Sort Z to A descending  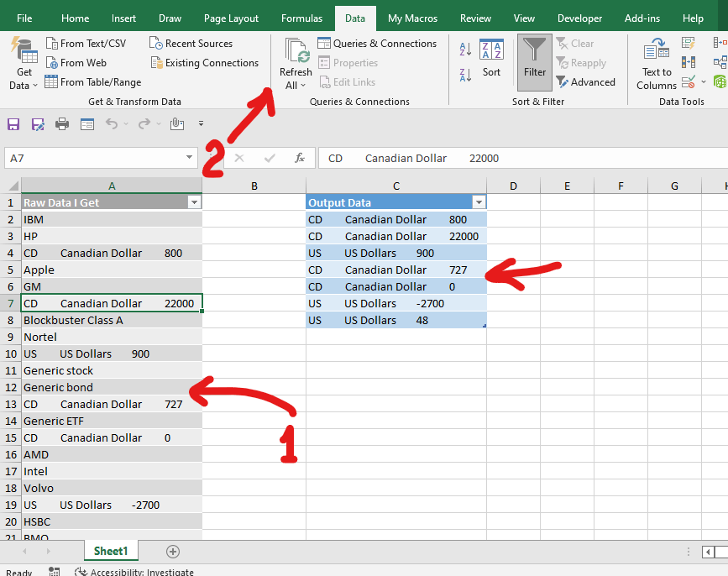tap(466, 75)
